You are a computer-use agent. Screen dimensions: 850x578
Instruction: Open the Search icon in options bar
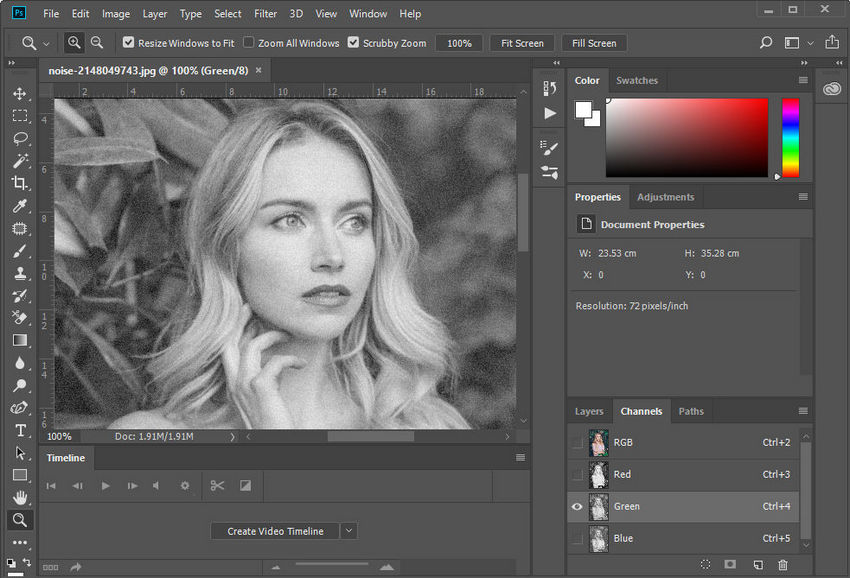pos(765,42)
